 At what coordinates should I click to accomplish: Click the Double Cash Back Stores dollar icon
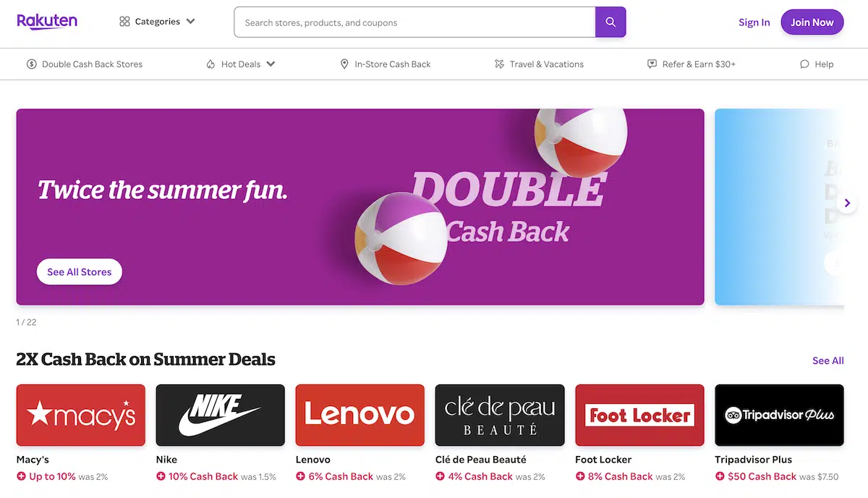click(32, 64)
